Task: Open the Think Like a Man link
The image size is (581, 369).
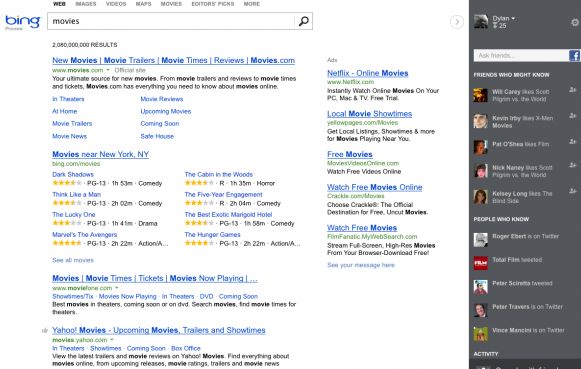Action: (x=76, y=194)
